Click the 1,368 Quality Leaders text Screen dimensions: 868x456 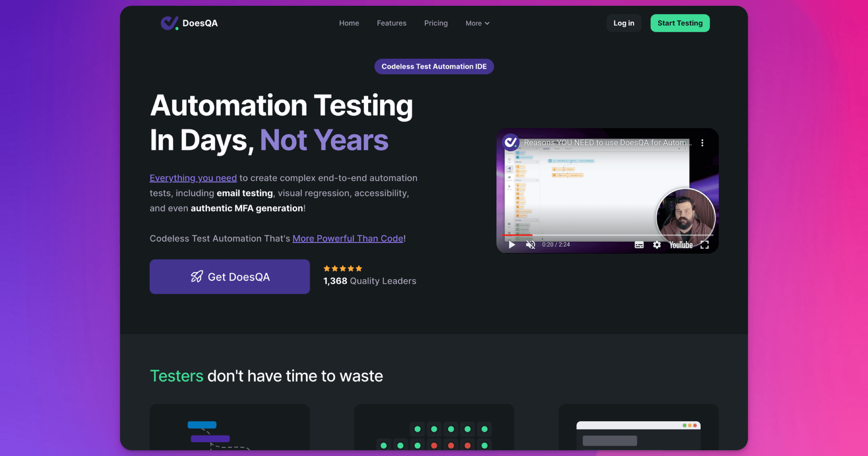click(x=370, y=281)
